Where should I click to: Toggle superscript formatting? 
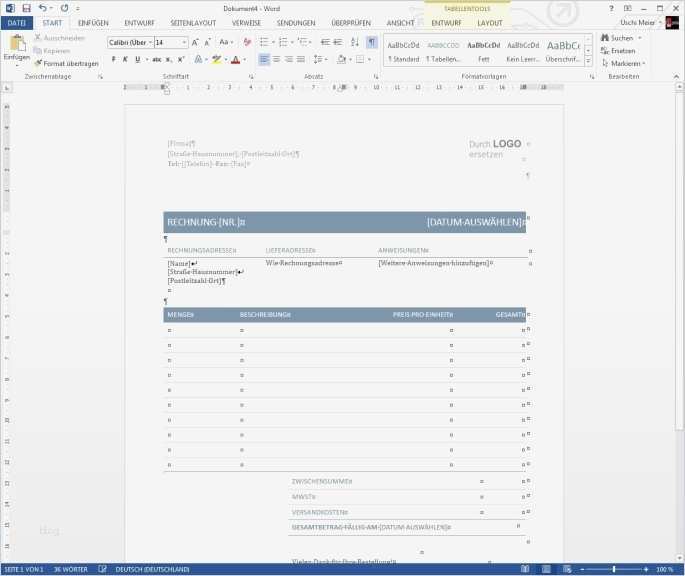point(181,59)
